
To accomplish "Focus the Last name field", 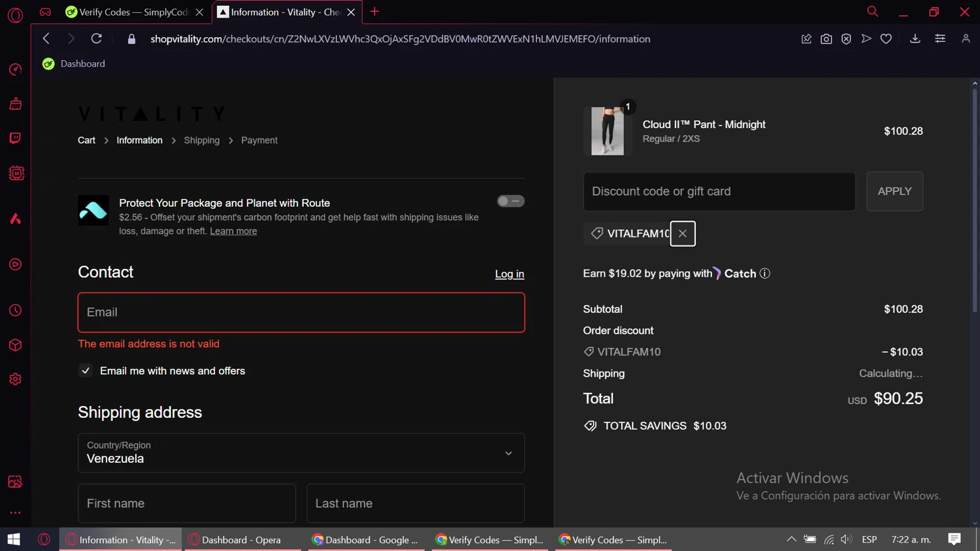I will 416,503.
